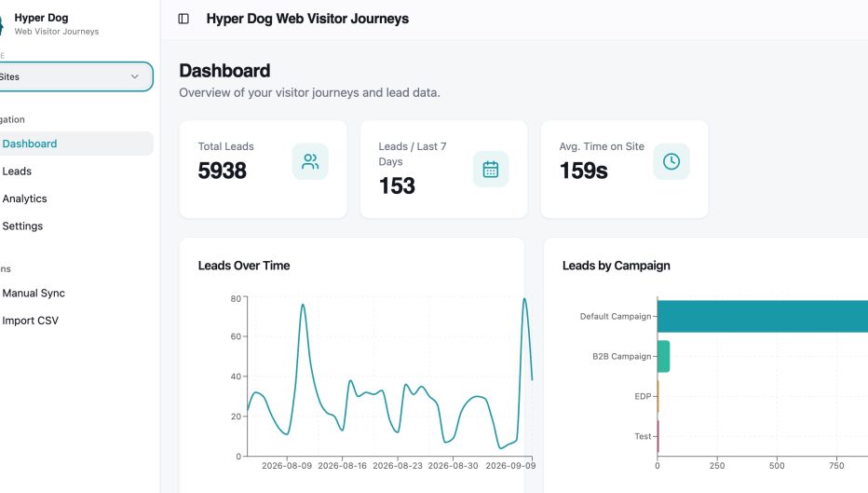Screen dimensions: 868x493
Task: Click the Total Leads value 5938
Action: click(x=222, y=170)
